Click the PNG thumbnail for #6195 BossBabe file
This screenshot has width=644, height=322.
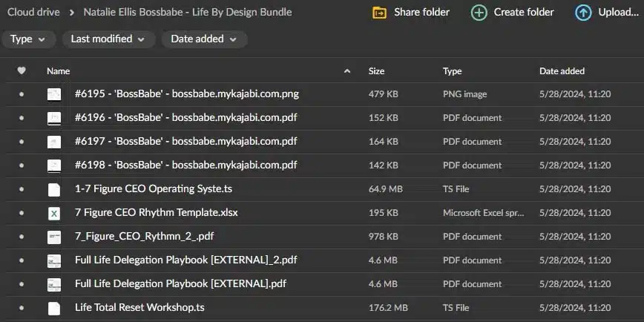coord(54,94)
